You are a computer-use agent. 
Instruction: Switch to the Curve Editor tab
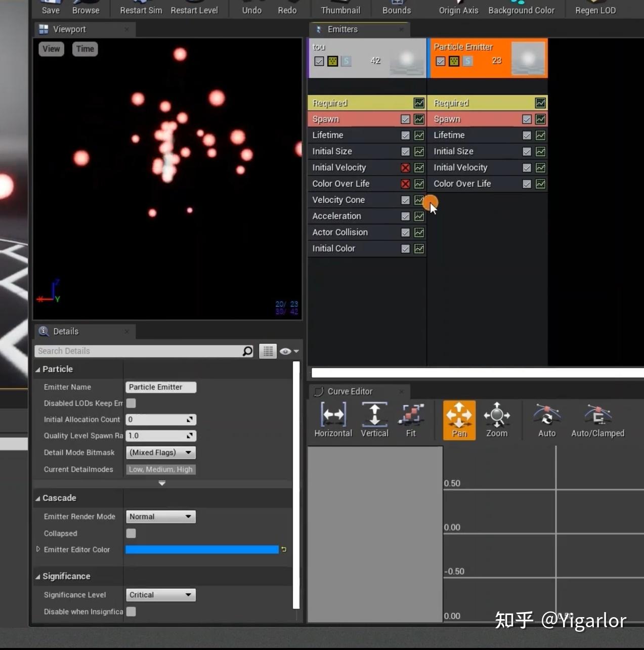[359, 392]
